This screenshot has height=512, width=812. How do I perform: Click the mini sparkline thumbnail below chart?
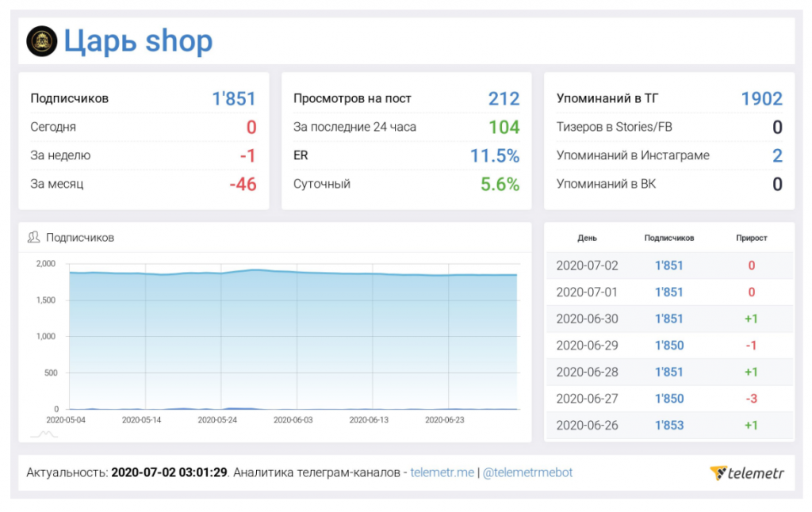(x=44, y=434)
